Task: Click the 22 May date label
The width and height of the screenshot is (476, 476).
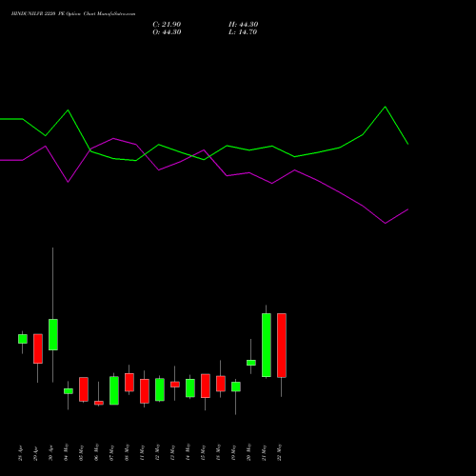Action: pos(280,452)
